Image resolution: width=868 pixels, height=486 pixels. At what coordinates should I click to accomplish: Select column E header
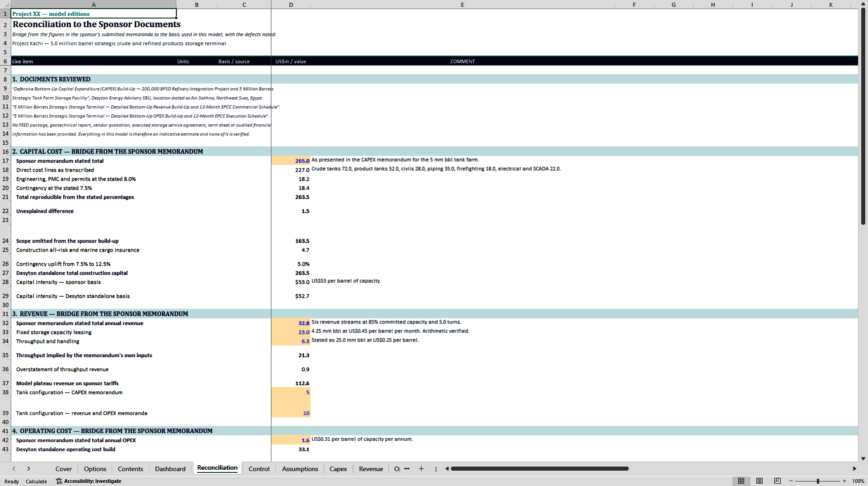click(x=462, y=5)
